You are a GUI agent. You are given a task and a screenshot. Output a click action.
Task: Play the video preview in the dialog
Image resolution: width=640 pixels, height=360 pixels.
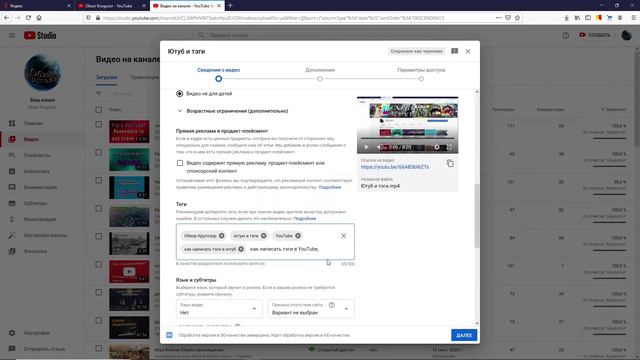(x=366, y=147)
